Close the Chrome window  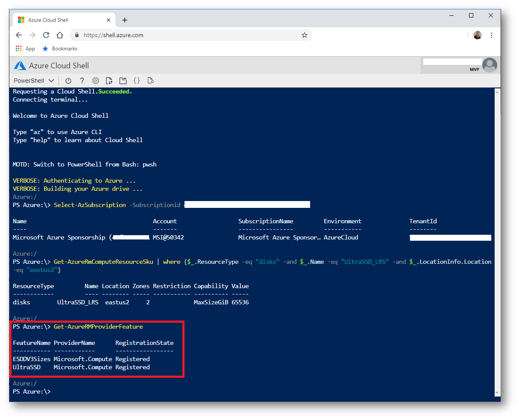[491, 15]
